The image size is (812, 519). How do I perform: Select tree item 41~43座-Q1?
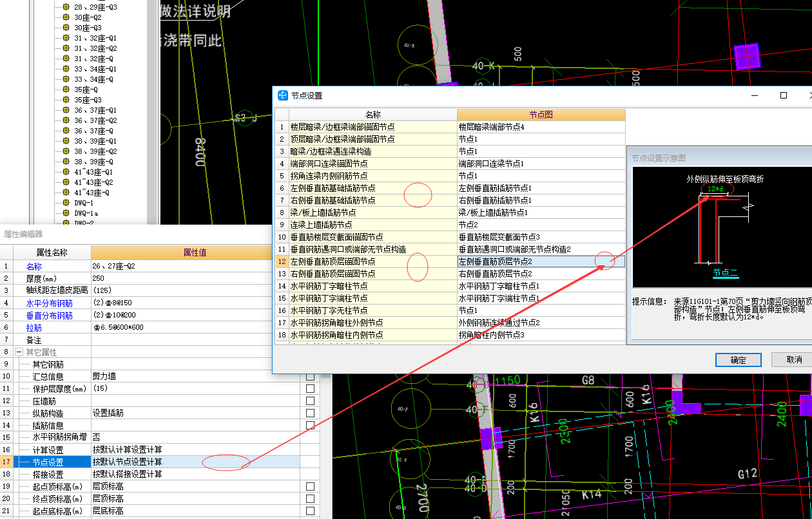coord(93,173)
